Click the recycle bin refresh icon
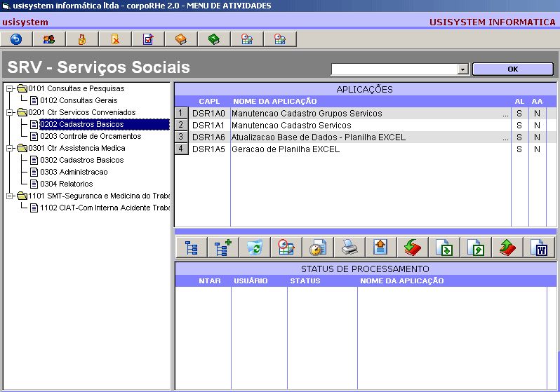 255,247
